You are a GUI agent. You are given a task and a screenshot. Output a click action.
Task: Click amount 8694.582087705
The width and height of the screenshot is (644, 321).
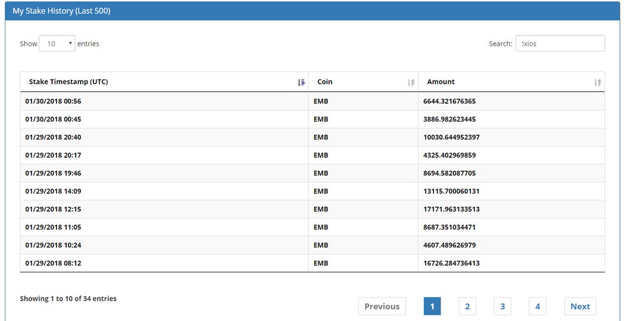(449, 173)
